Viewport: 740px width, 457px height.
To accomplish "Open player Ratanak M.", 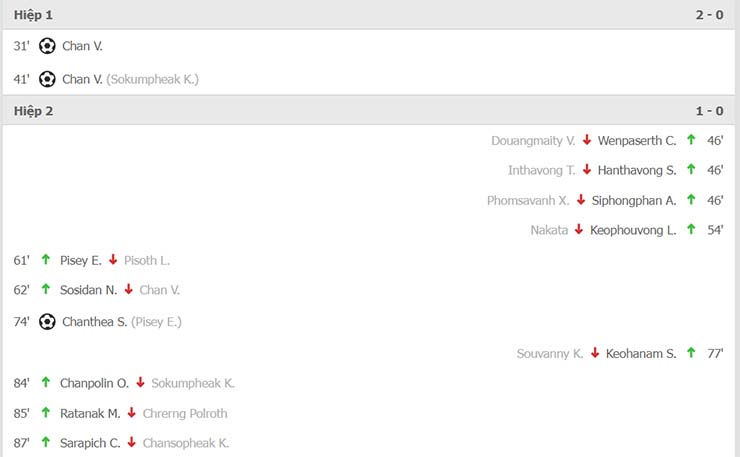I will tap(90, 413).
